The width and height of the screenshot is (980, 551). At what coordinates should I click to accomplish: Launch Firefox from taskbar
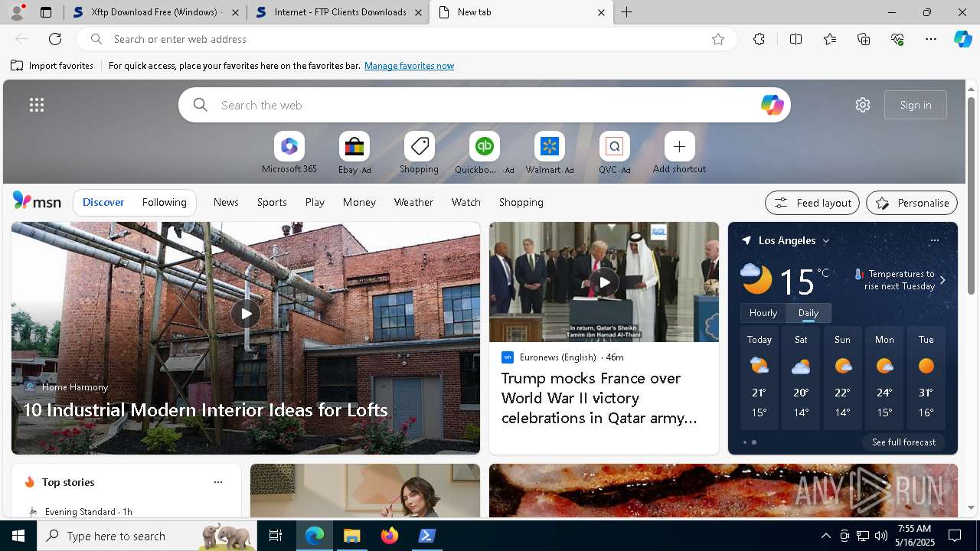click(x=390, y=536)
